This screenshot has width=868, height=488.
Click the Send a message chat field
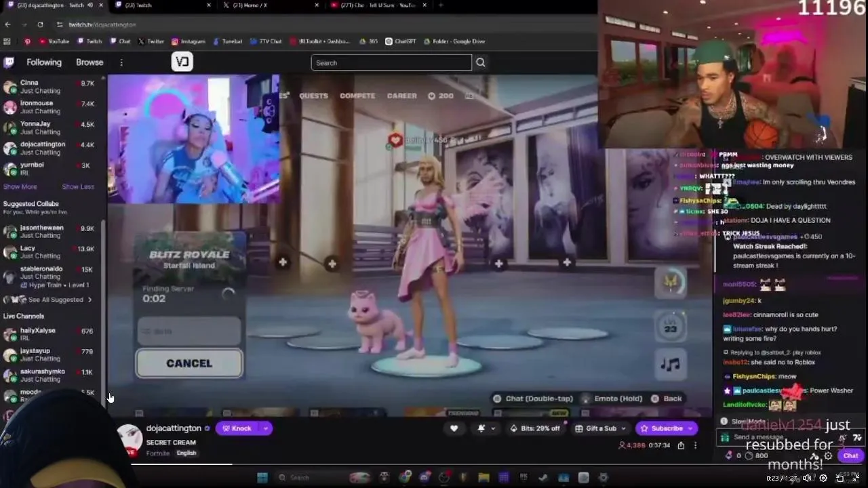point(780,437)
